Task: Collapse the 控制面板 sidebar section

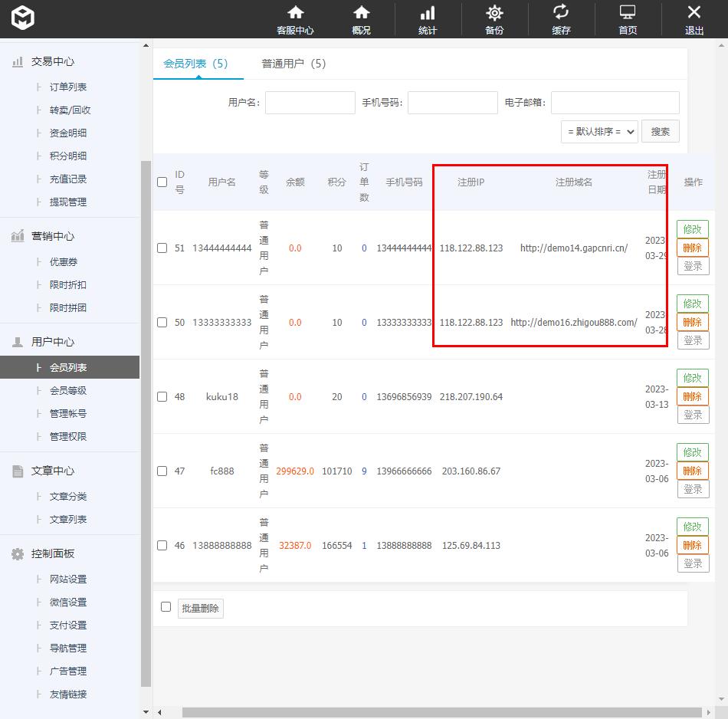Action: coord(52,553)
